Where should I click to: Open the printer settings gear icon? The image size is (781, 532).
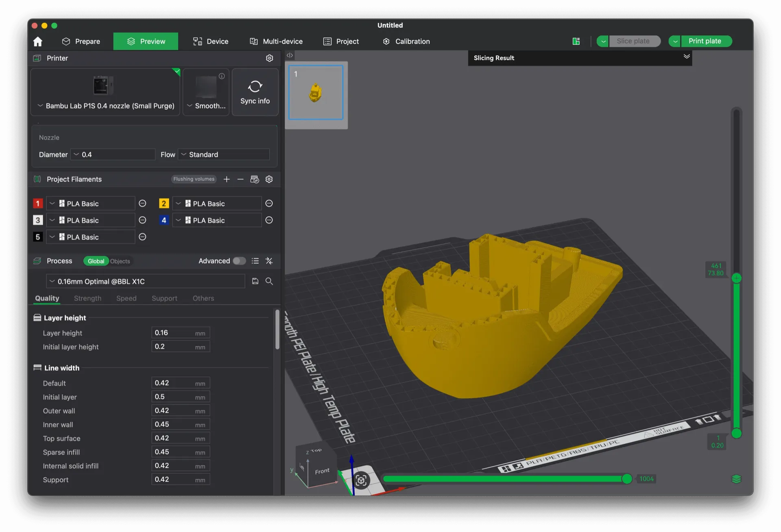tap(269, 58)
